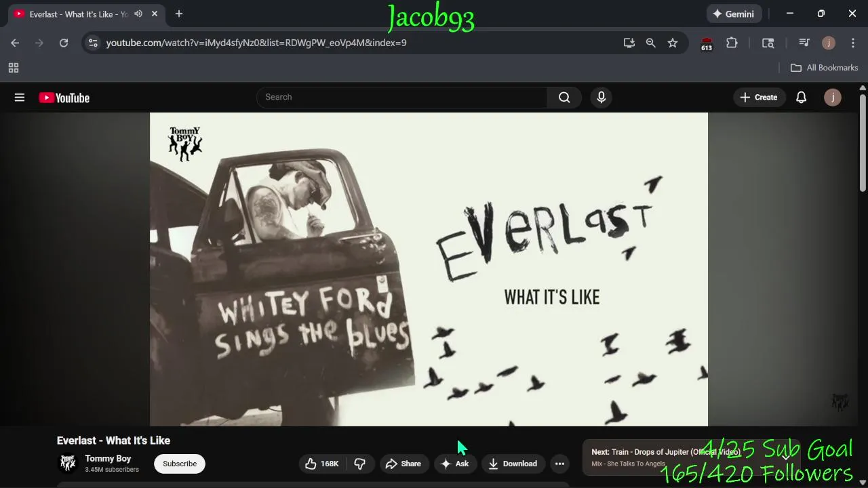Screen dimensions: 868x488
Task: Close the Everlast YouTube tab
Action: [x=155, y=14]
